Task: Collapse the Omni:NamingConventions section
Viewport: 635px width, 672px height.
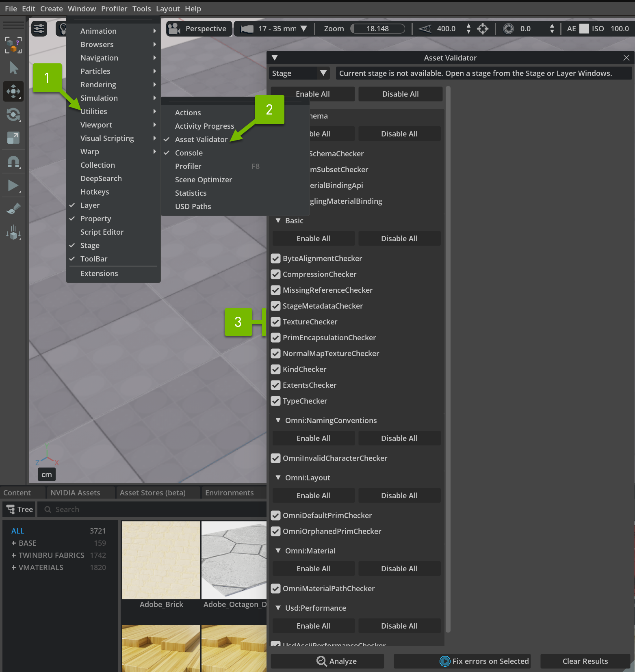Action: (278, 421)
